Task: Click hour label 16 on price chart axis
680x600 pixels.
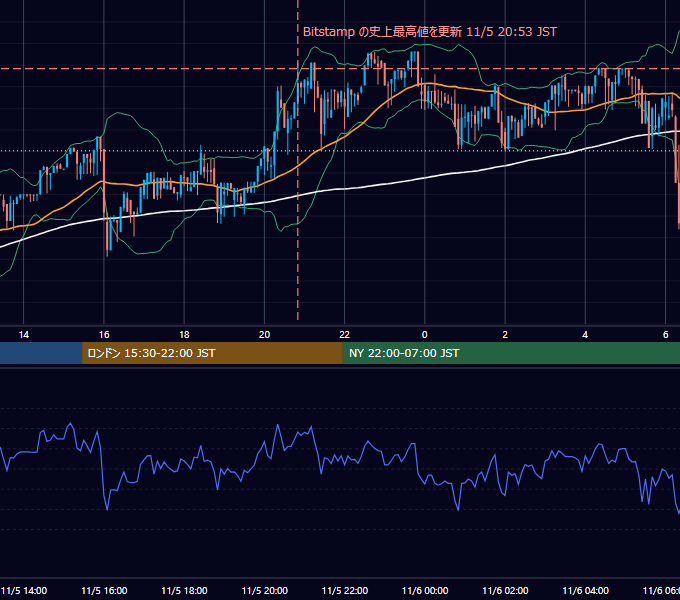Action: click(104, 335)
